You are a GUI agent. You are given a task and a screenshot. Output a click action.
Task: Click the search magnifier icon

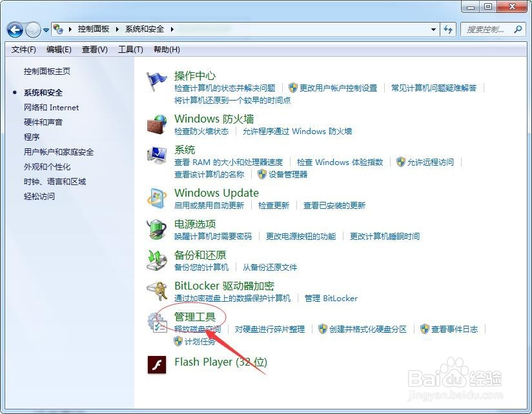pyautogui.click(x=518, y=29)
